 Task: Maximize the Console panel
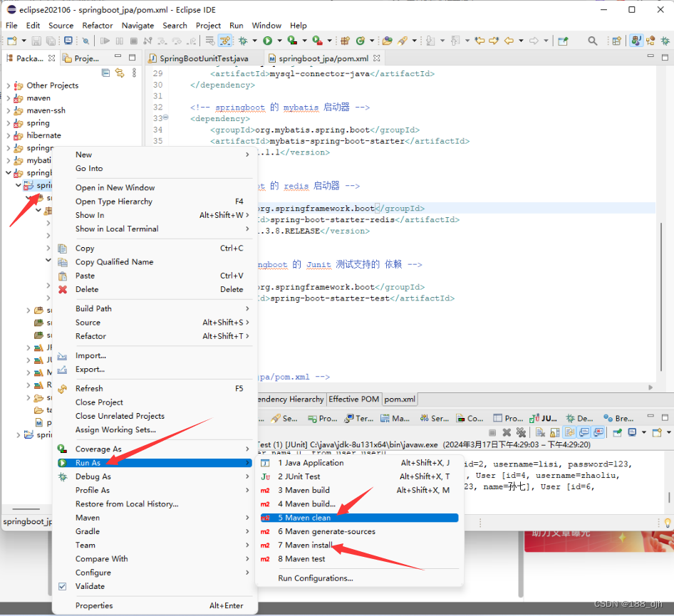[x=665, y=417]
